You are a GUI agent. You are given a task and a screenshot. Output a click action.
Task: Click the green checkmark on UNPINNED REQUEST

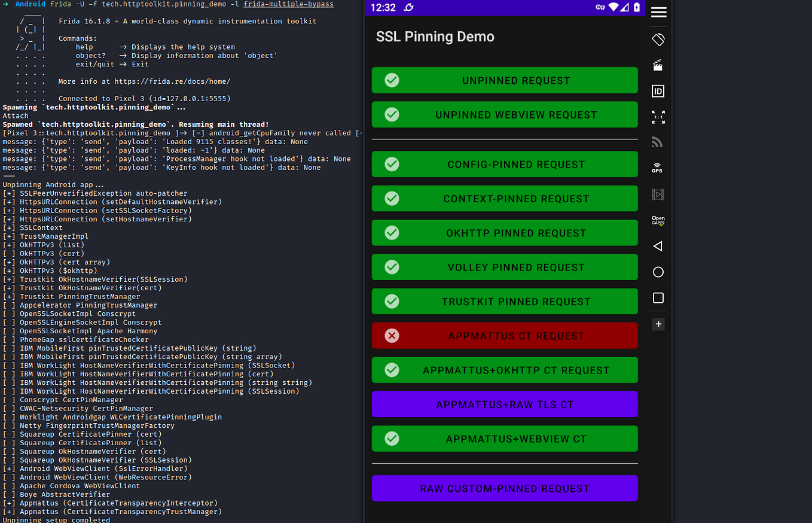click(392, 80)
